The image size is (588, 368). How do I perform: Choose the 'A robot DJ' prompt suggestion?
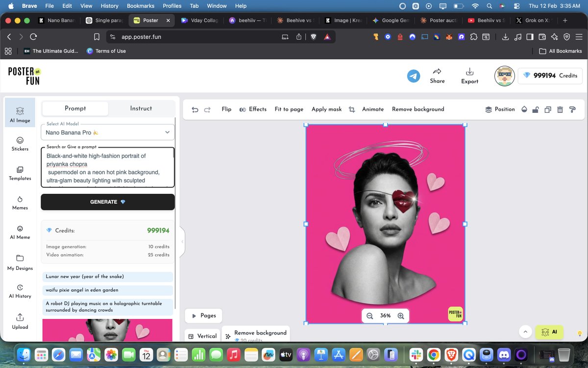click(x=107, y=307)
